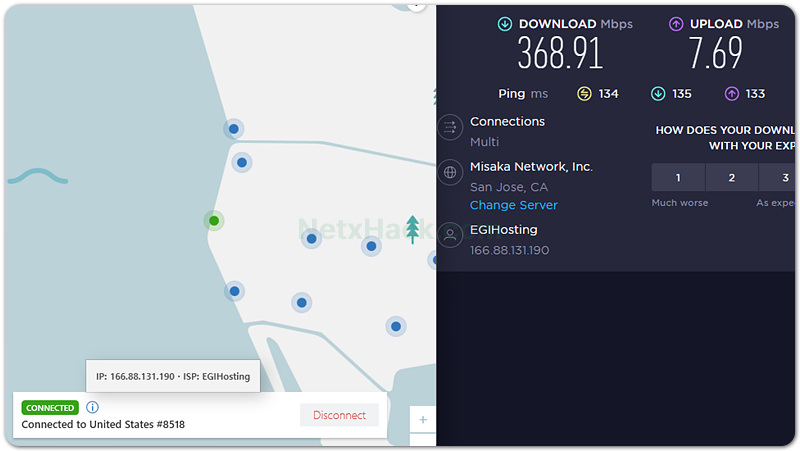Click the EGIHosting provider name
This screenshot has width=800, height=451.
tap(504, 230)
